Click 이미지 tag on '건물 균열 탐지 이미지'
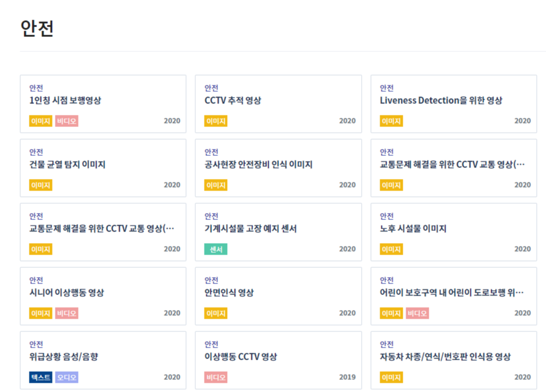 coord(41,185)
